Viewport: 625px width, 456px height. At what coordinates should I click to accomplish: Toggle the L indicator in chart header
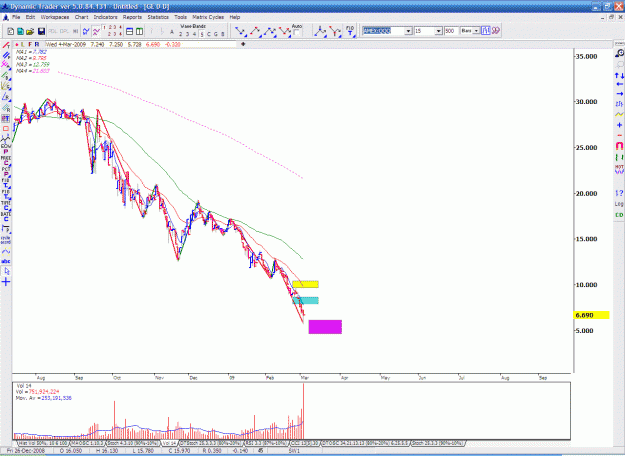(x=23, y=44)
